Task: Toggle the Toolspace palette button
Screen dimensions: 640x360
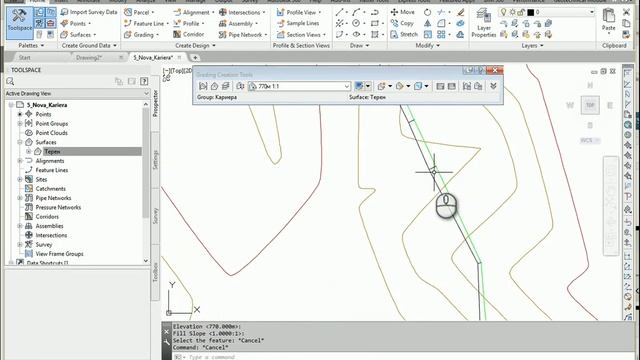Action: click(x=19, y=22)
